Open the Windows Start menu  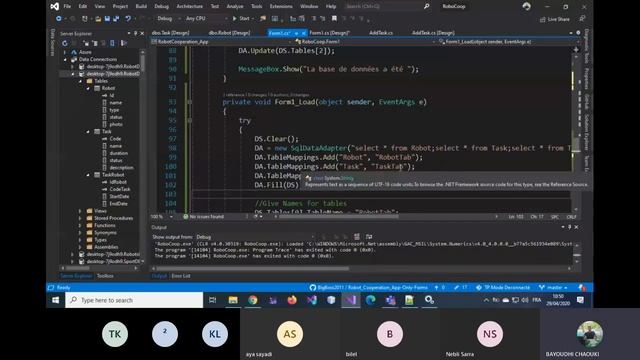[x=56, y=300]
